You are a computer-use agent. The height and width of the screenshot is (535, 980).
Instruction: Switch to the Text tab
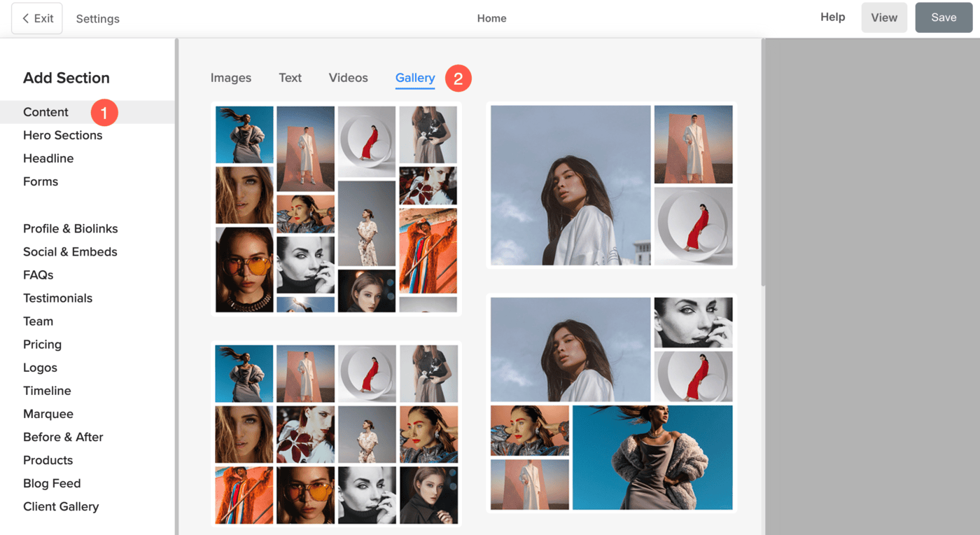290,78
